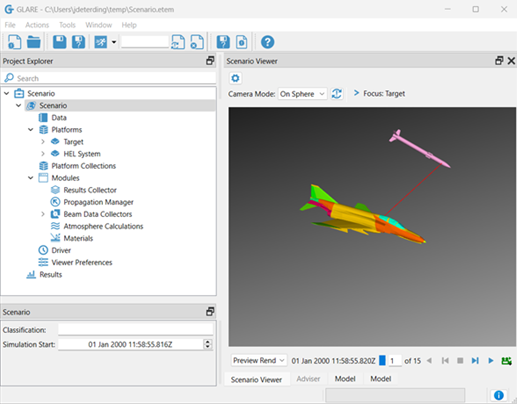The height and width of the screenshot is (404, 517).
Task: Click the info icon in the status bar
Action: point(498,395)
